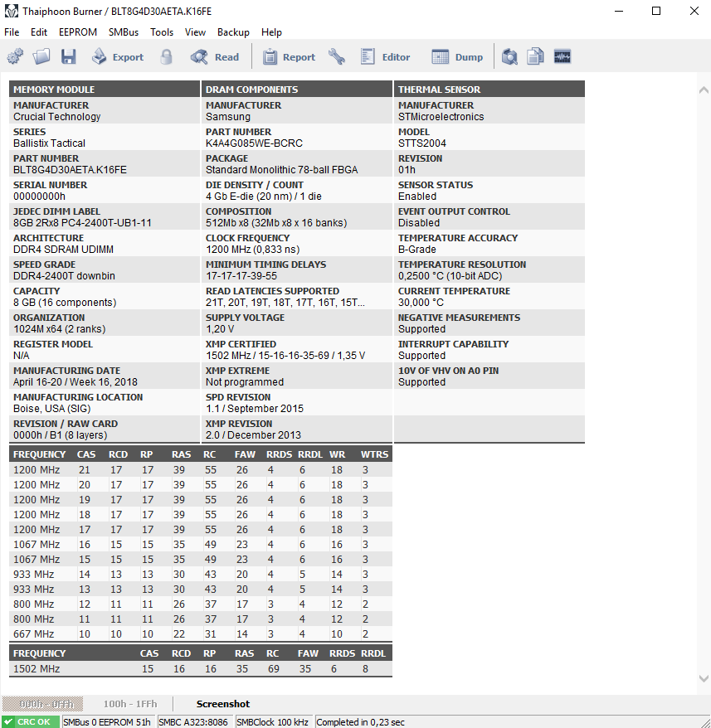Click the memory chip waveform icon

click(x=562, y=56)
